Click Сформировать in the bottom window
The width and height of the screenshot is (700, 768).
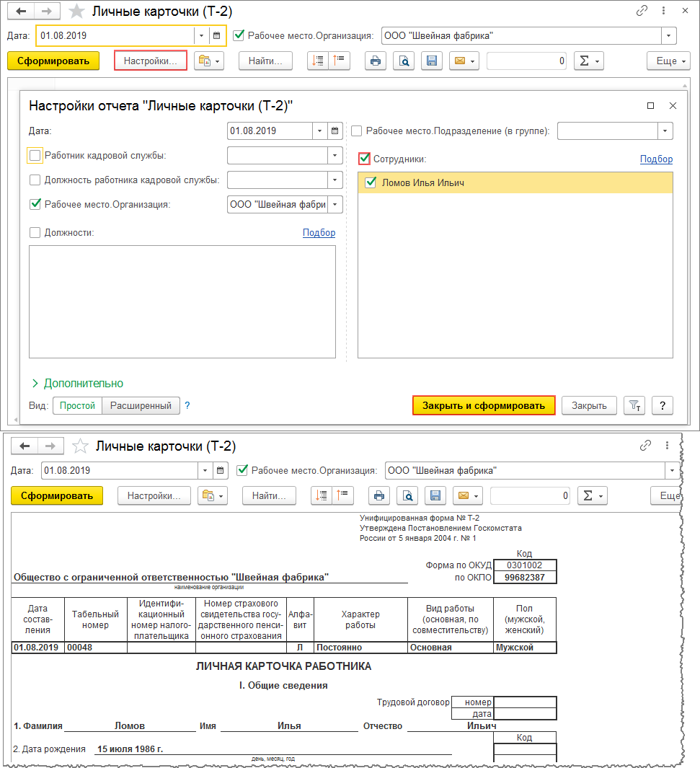57,495
